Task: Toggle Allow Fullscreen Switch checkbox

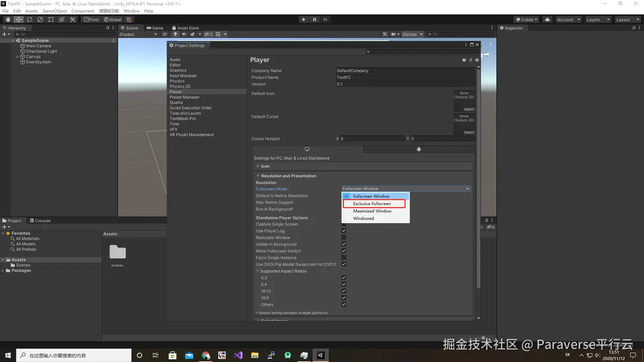Action: 344,251
